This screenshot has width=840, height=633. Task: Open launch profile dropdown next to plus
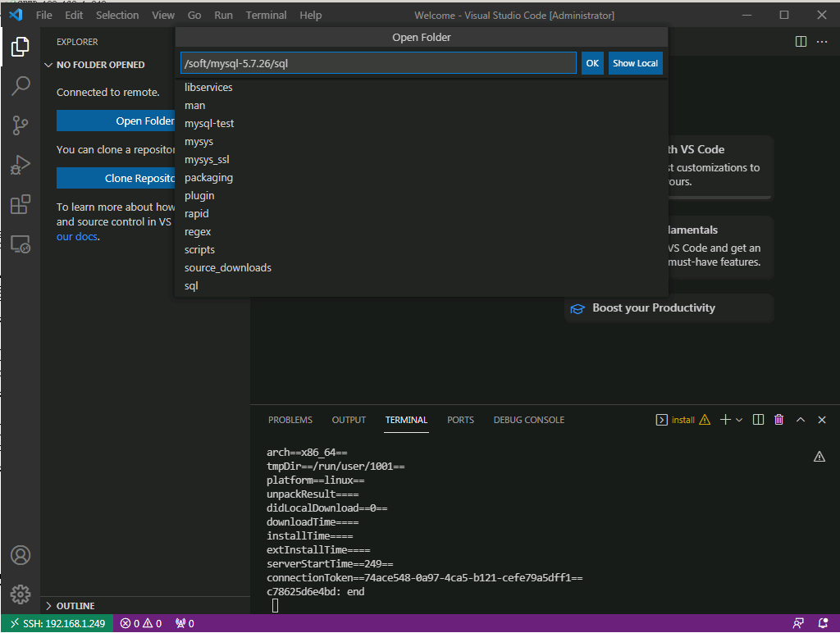tap(739, 420)
